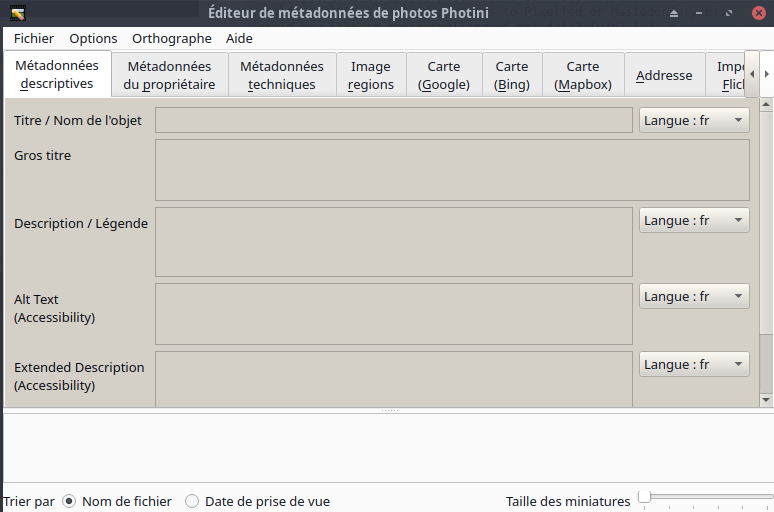Switch to Métadonnées techniques tab
Screen dimensions: 774x512
click(282, 76)
